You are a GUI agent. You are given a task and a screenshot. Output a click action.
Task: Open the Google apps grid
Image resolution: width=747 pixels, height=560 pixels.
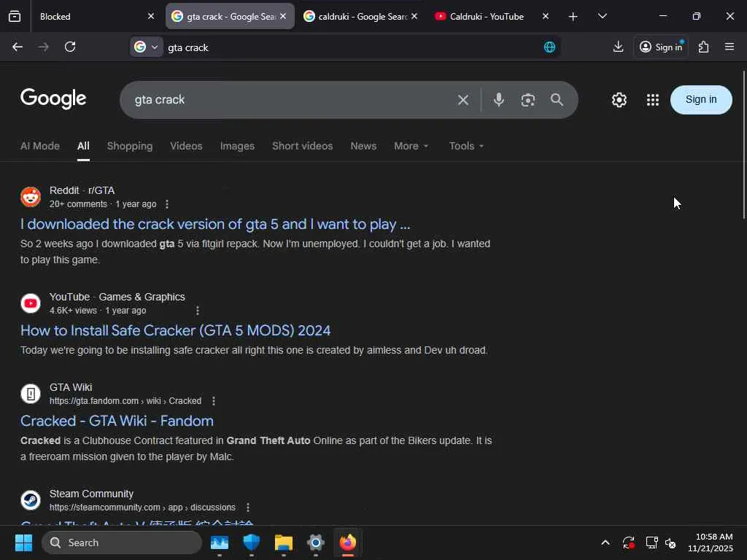tap(653, 100)
